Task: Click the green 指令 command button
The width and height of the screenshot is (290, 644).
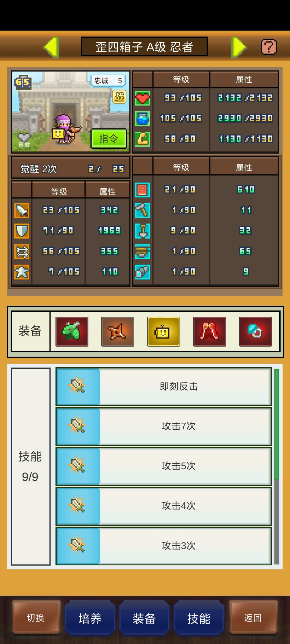Action: click(109, 139)
